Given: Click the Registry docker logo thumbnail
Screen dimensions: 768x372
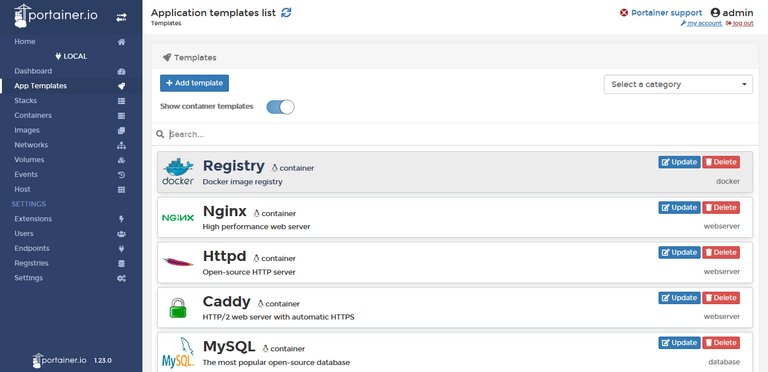Looking at the screenshot, I should point(178,172).
